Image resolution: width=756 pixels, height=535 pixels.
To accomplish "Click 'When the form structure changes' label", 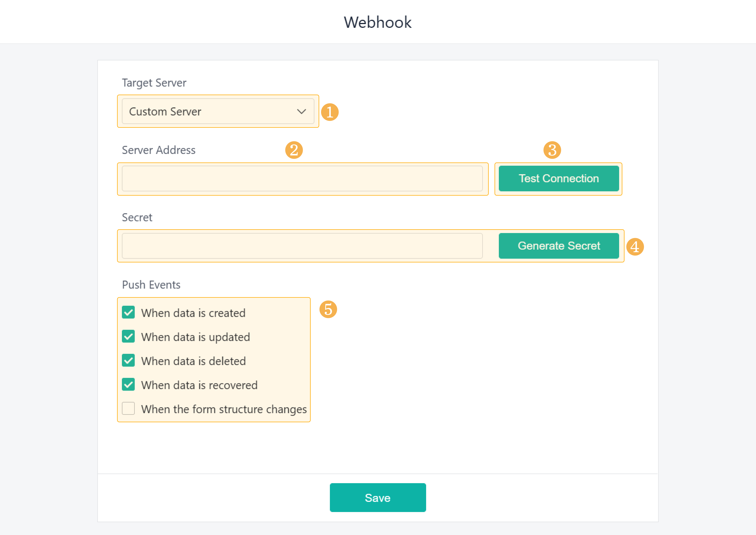I will pos(224,409).
